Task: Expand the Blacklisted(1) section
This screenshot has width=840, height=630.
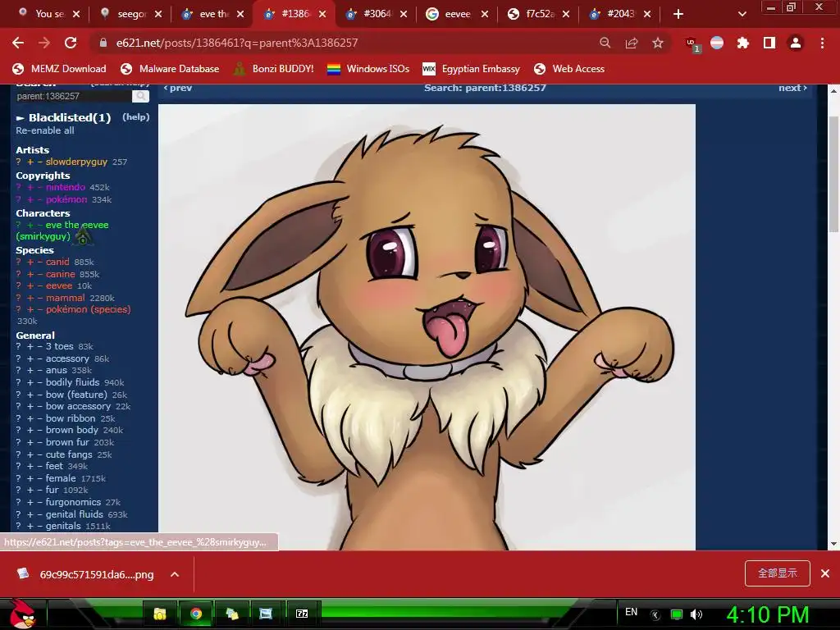Action: tap(63, 117)
